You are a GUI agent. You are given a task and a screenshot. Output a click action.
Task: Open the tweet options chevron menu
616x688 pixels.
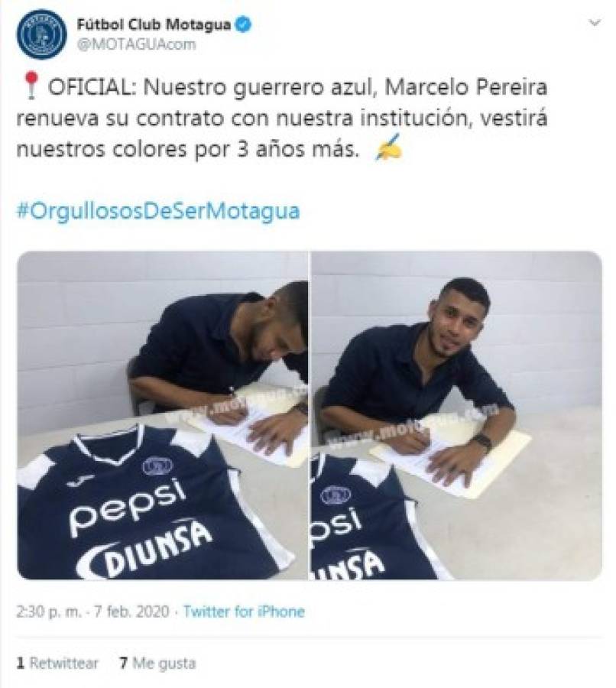click(595, 23)
